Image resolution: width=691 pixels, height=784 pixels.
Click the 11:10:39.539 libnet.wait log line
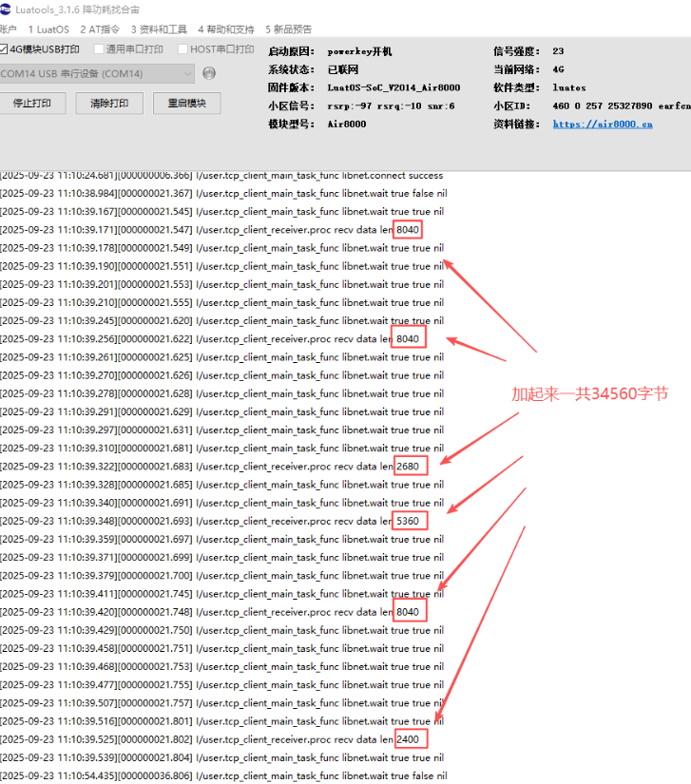(x=222, y=758)
